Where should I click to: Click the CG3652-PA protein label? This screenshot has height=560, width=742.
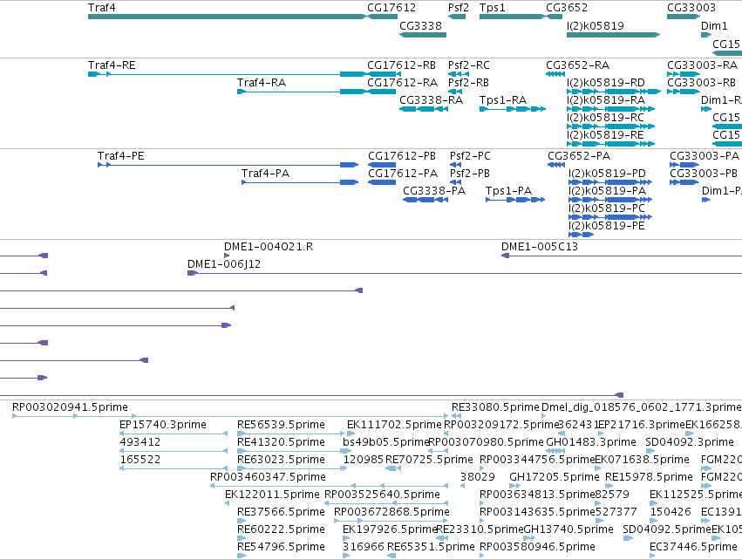[x=579, y=156]
